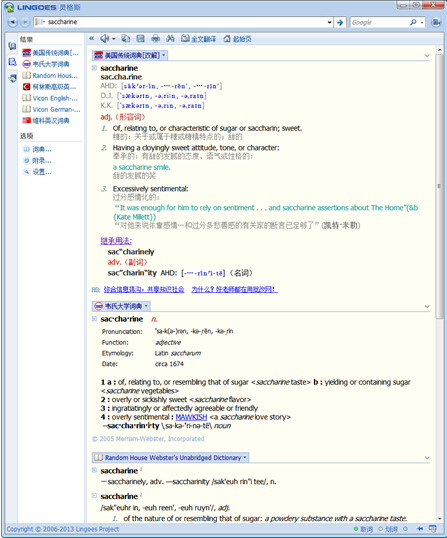447x538 pixels.
Task: Collapse the sac·cha·rine Webster entry box
Action: [94, 319]
